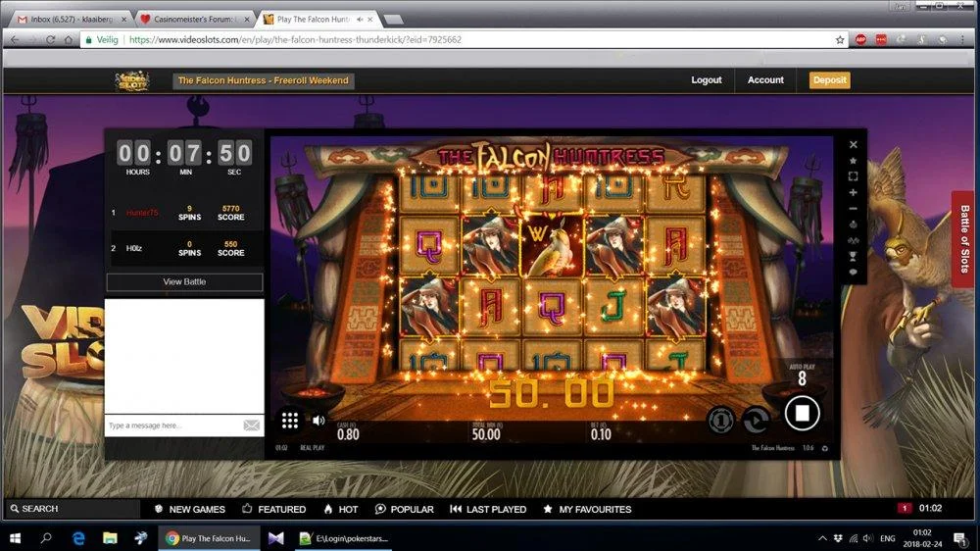Click the chat bubble icon in side panel
Screen dimensions: 980x551
(x=854, y=272)
